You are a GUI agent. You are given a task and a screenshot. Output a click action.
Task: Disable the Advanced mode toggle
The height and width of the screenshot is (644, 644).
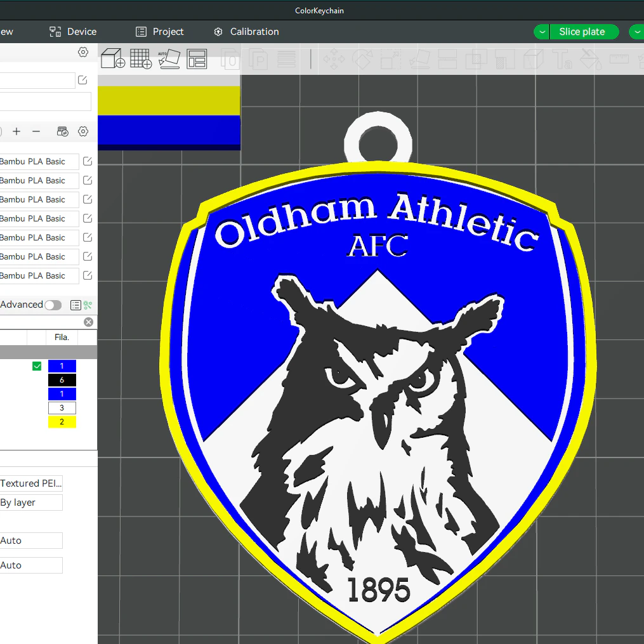click(x=53, y=305)
